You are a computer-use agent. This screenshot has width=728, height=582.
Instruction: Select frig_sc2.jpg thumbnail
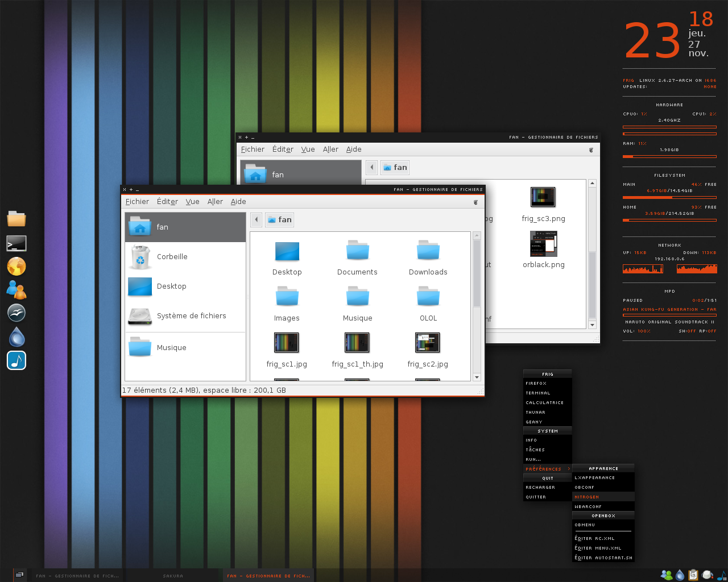(428, 350)
